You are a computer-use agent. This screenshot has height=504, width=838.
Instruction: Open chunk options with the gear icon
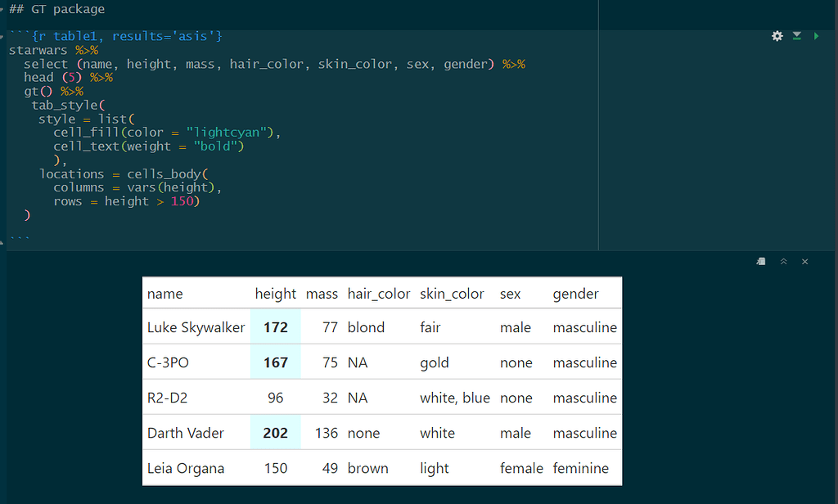click(777, 36)
